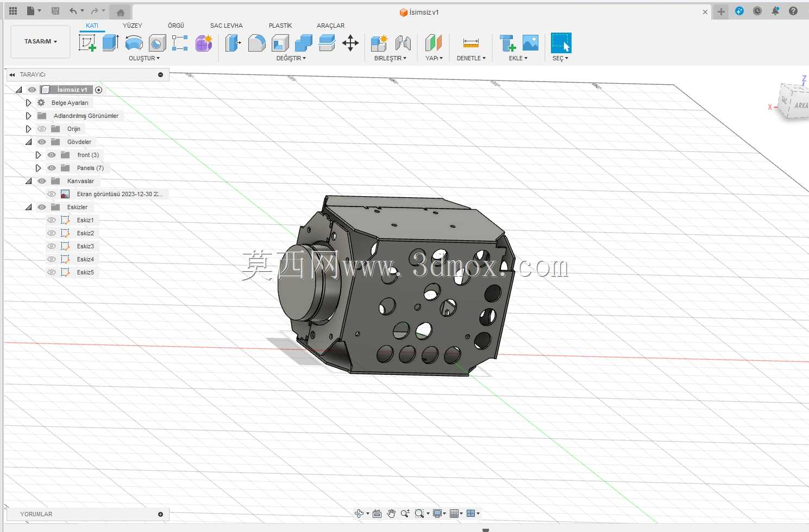Select the Rectangular Pattern tool
The image size is (809, 532).
click(x=180, y=43)
